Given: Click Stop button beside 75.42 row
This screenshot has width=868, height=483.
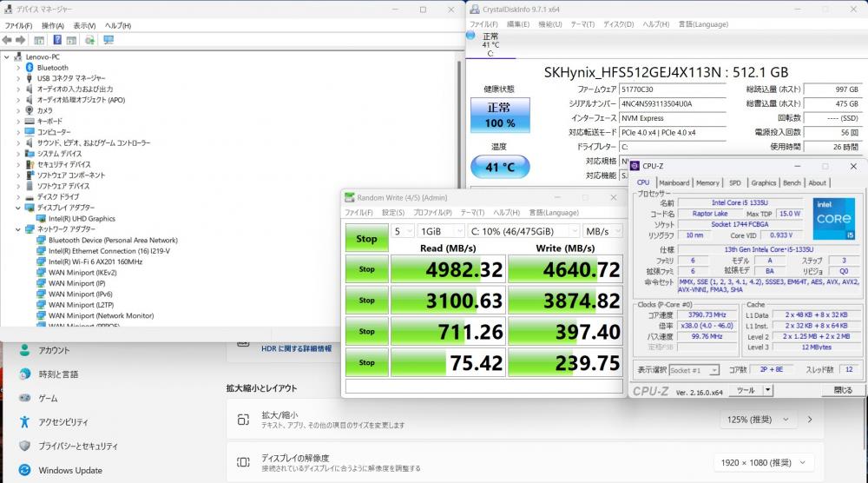Looking at the screenshot, I should point(366,362).
